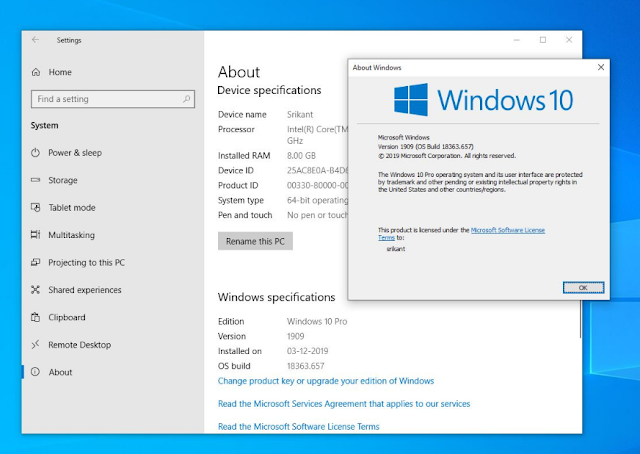Click the Settings page vertical scrollbar
The height and width of the screenshot is (454, 640).
point(580,319)
